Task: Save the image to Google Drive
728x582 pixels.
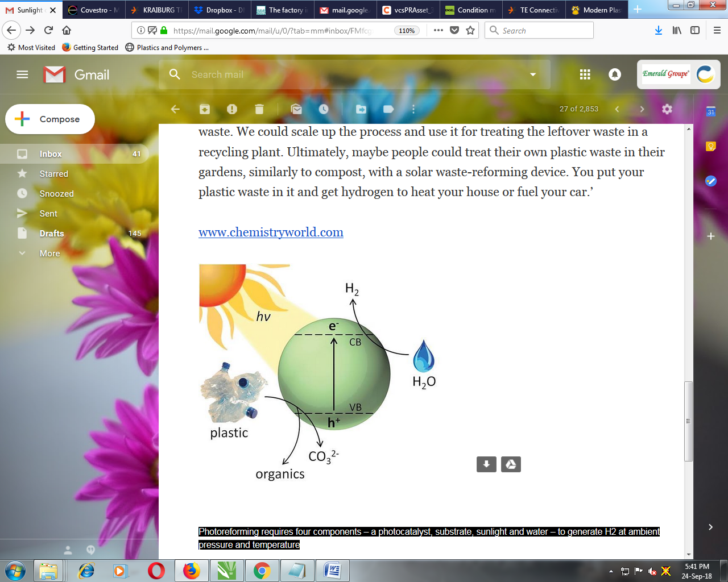Action: point(511,464)
